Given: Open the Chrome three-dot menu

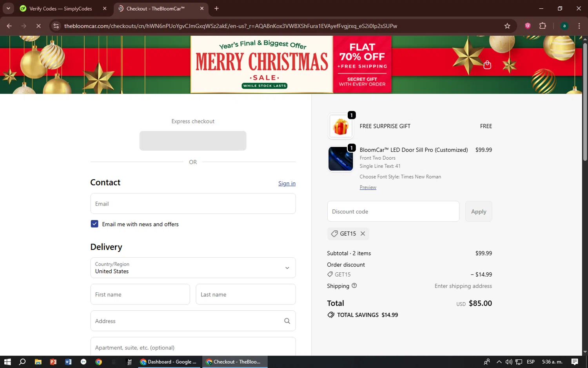Looking at the screenshot, I should point(579,26).
